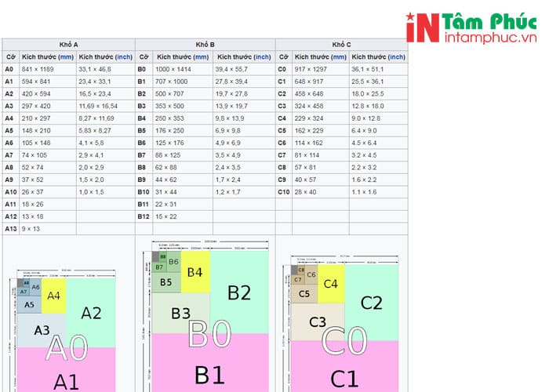Click the yellow A4 block in diagram
The width and height of the screenshot is (549, 392).
pyautogui.click(x=53, y=296)
